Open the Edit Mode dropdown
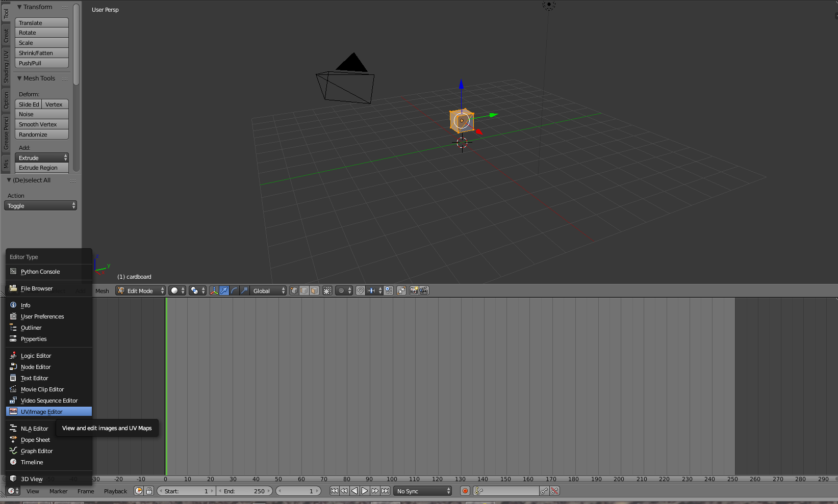Screen dimensions: 838x504 click(x=141, y=290)
